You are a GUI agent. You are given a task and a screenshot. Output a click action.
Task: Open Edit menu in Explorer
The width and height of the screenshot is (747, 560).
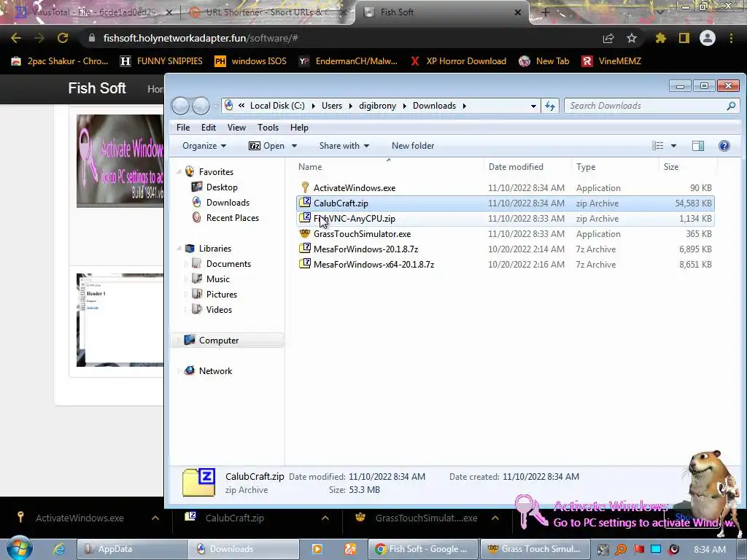click(x=208, y=128)
